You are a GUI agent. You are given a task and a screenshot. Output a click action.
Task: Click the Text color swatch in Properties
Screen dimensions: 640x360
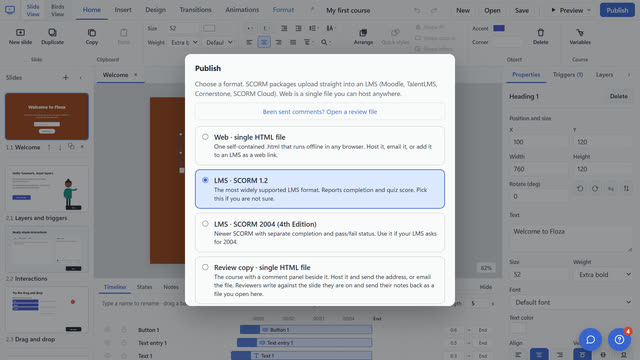[517, 328]
